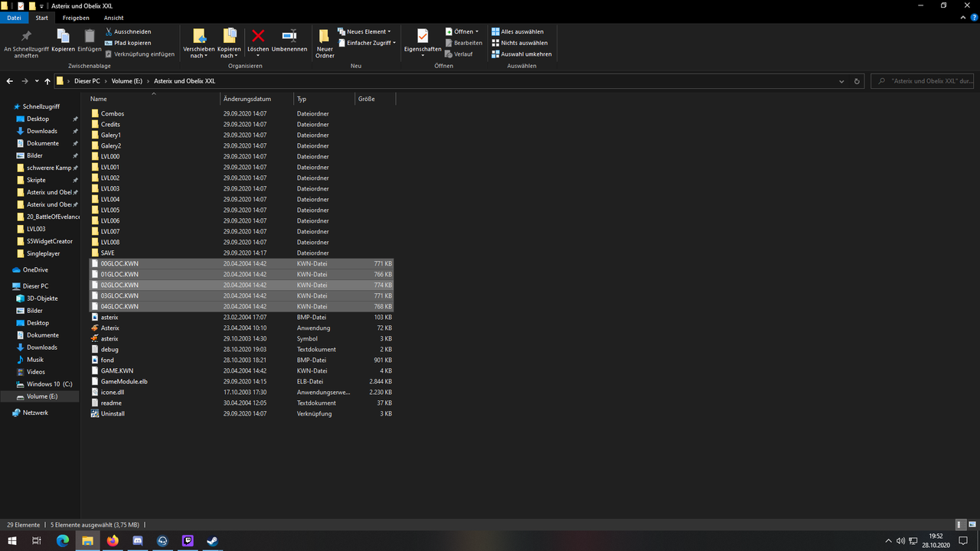Expand the address bar history dropdown
This screenshot has height=551, width=980.
pyautogui.click(x=842, y=81)
